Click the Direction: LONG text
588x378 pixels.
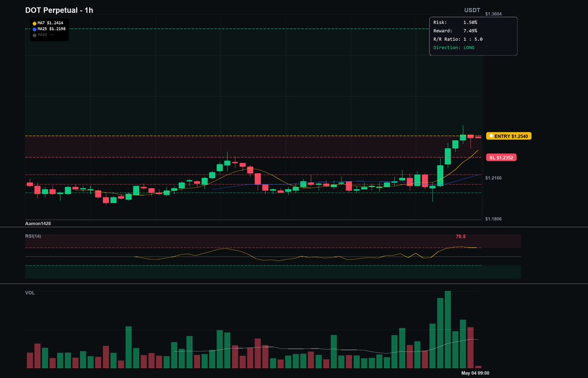pos(454,48)
